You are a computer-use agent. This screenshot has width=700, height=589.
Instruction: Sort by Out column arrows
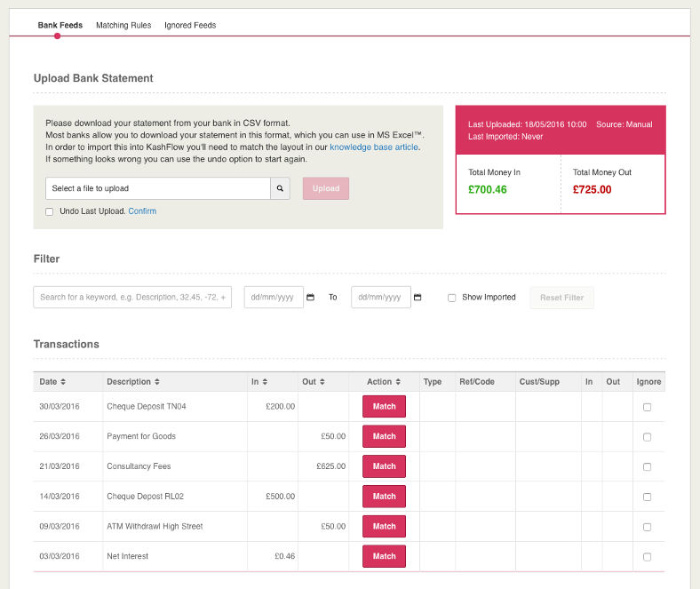(x=322, y=382)
